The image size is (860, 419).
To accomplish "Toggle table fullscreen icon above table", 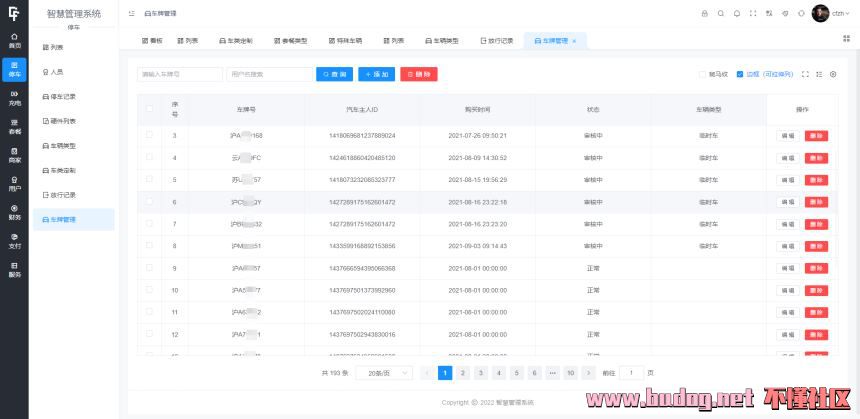I will pyautogui.click(x=804, y=74).
